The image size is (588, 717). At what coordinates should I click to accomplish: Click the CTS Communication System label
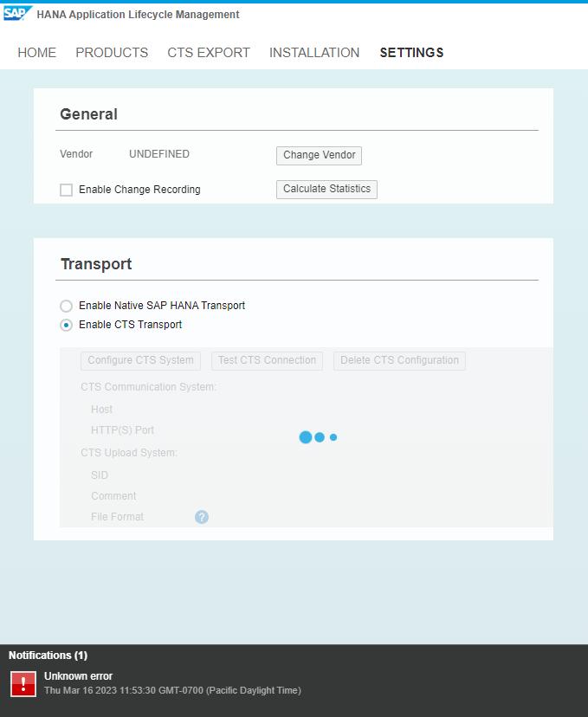click(149, 387)
